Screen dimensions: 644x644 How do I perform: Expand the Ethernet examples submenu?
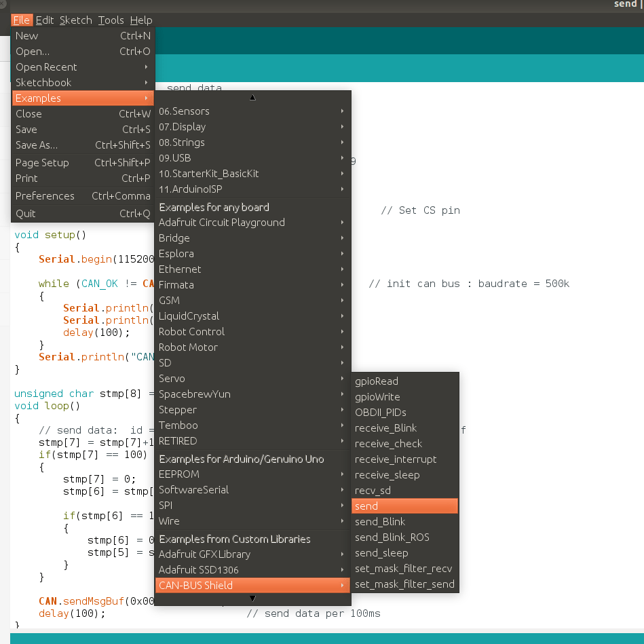point(179,269)
